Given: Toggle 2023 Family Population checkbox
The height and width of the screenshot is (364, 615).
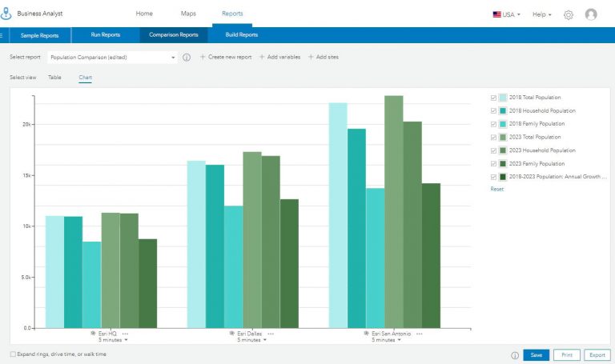Looking at the screenshot, I should pyautogui.click(x=493, y=164).
